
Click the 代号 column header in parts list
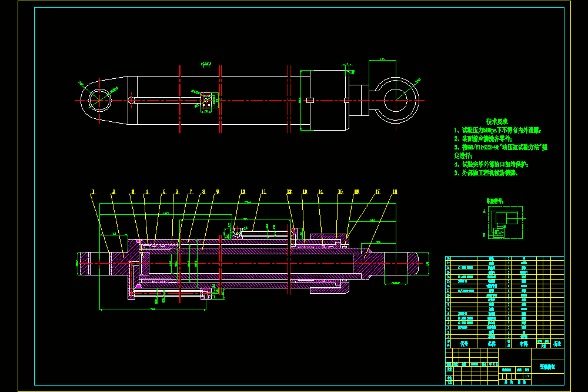[x=465, y=344]
